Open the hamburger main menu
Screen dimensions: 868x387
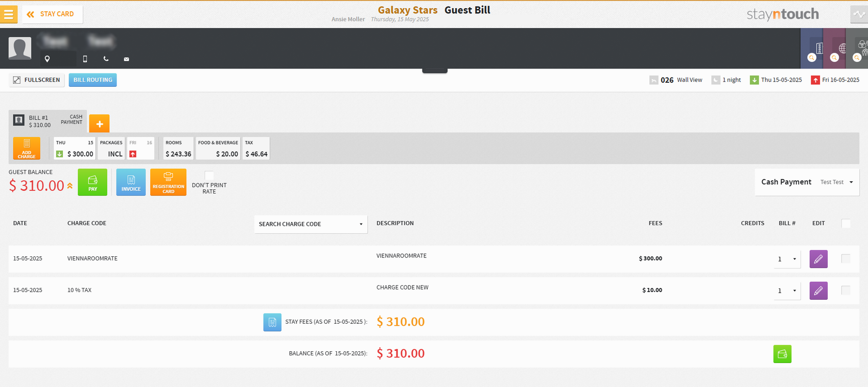coord(9,14)
